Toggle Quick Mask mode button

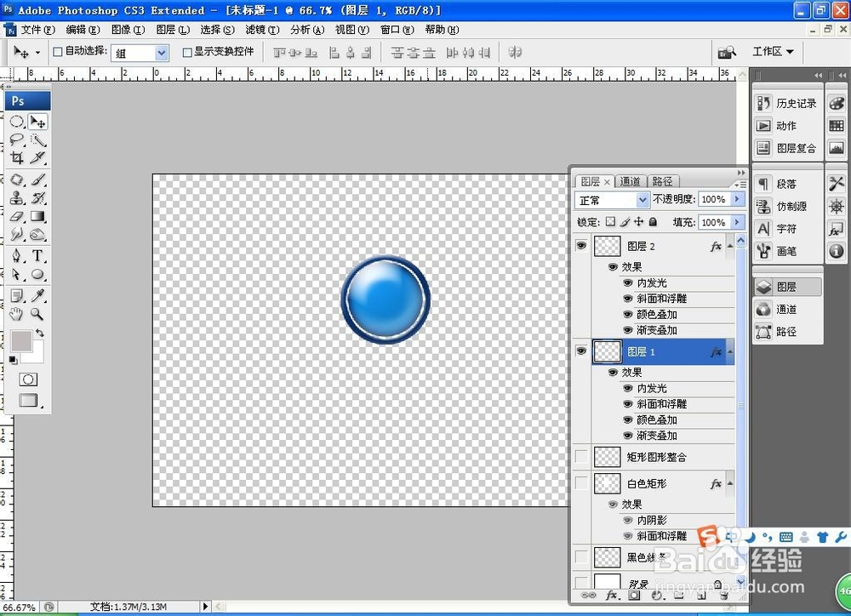pos(28,379)
